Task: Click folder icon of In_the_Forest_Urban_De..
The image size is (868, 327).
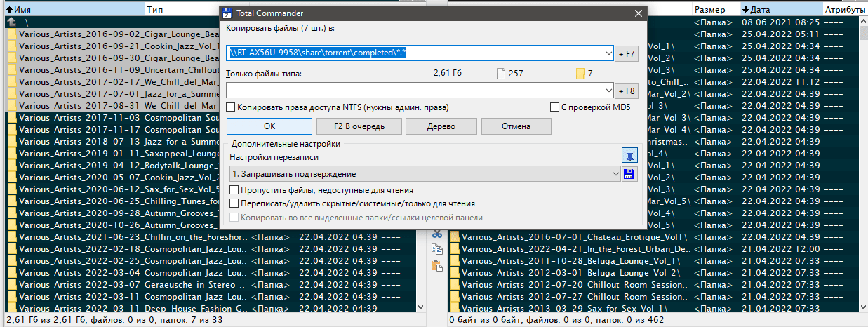Action: click(454, 249)
